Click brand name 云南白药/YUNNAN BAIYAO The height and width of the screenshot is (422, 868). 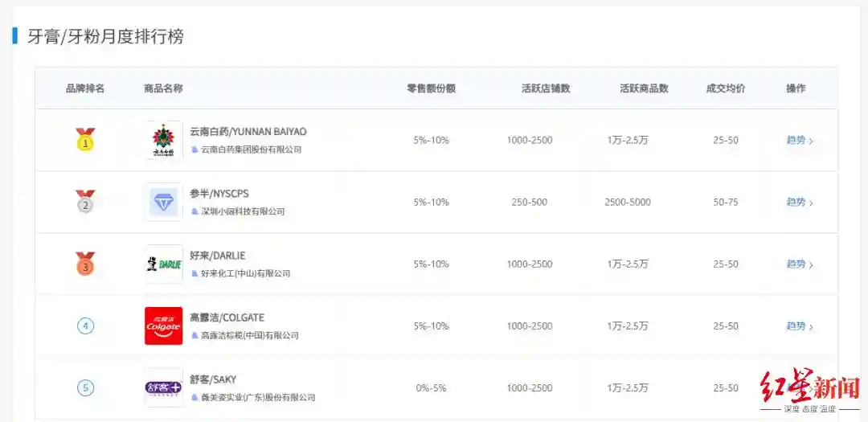(x=248, y=131)
